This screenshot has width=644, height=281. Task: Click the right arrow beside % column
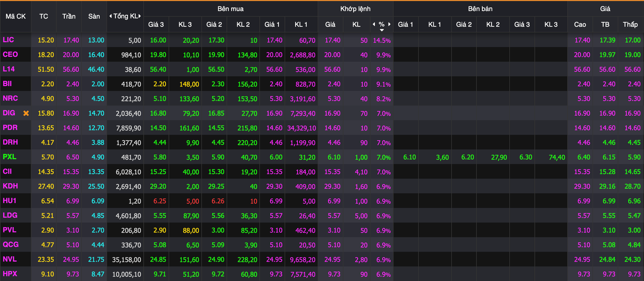(390, 24)
